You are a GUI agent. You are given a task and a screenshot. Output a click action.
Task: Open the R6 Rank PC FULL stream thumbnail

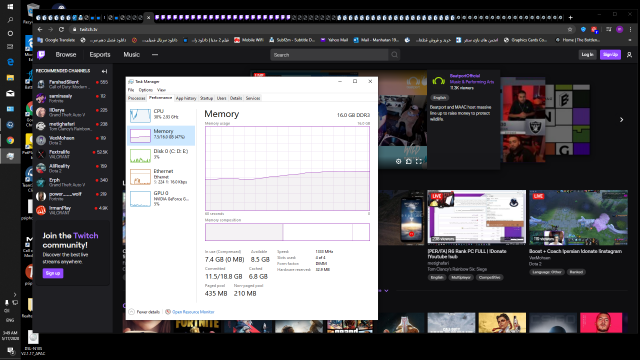tap(477, 218)
